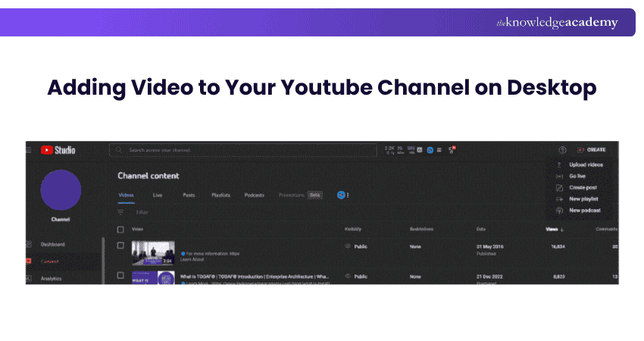Open Content in the sidebar
The image size is (644, 341).
click(x=50, y=261)
